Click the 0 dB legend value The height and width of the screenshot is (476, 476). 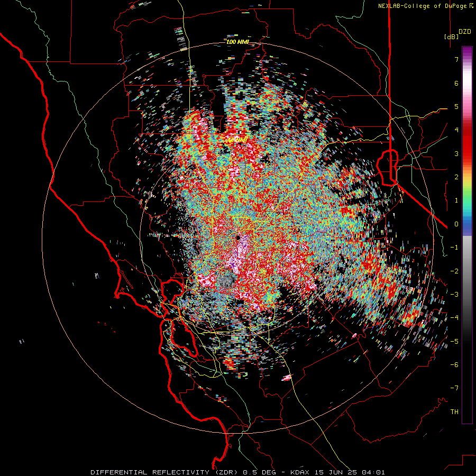click(456, 224)
